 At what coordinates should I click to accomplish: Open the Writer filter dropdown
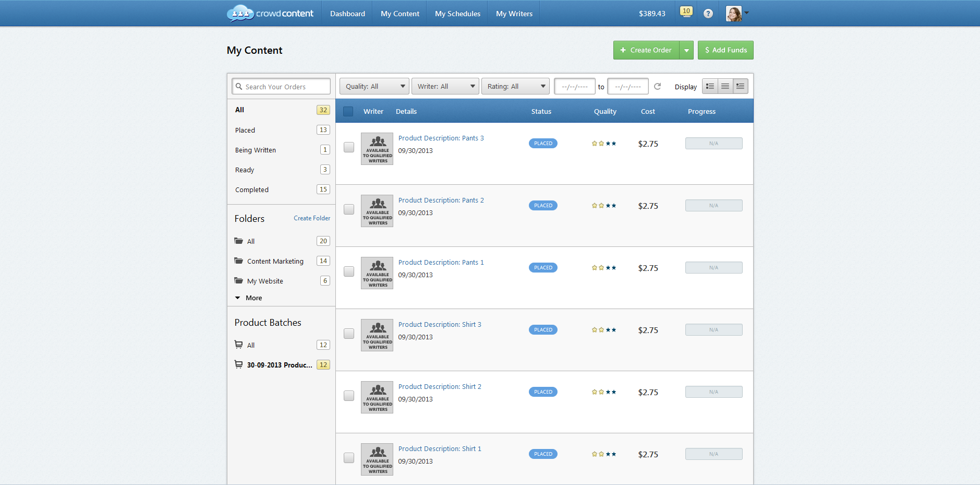[x=445, y=86]
